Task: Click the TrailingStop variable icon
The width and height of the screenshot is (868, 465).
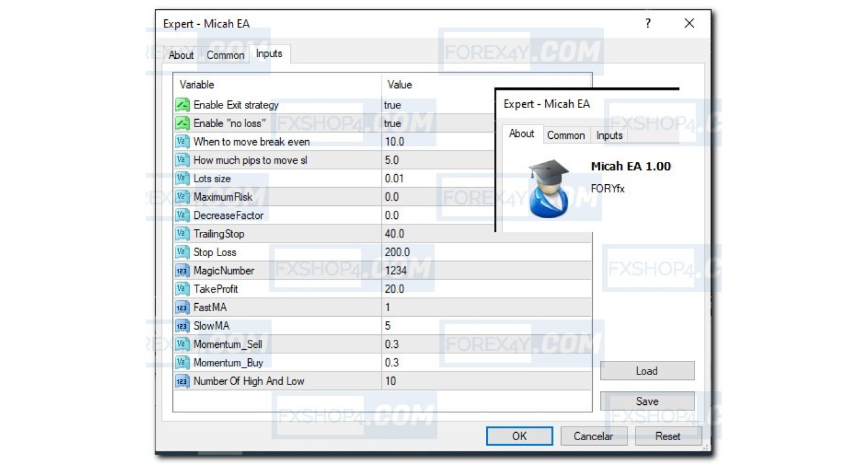Action: [x=182, y=234]
